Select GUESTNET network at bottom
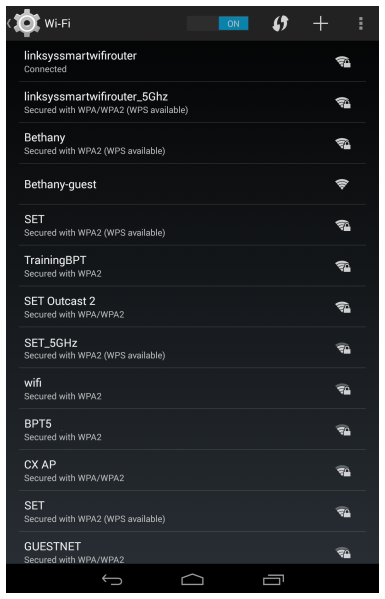 click(192, 550)
